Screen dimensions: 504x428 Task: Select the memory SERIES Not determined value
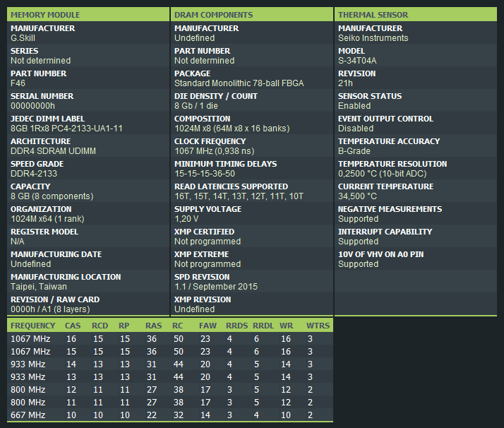(40, 61)
